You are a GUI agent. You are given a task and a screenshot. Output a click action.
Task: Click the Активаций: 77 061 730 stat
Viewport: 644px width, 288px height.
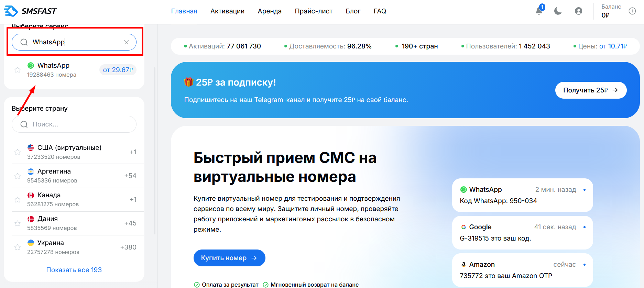(222, 46)
